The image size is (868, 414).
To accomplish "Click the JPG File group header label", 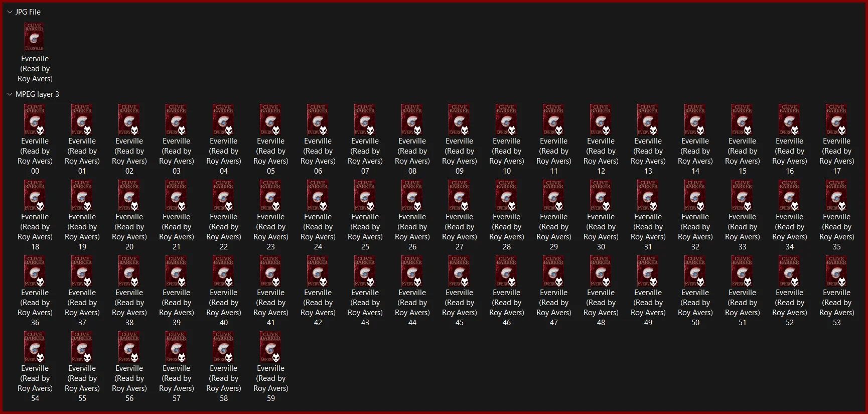I will coord(28,12).
